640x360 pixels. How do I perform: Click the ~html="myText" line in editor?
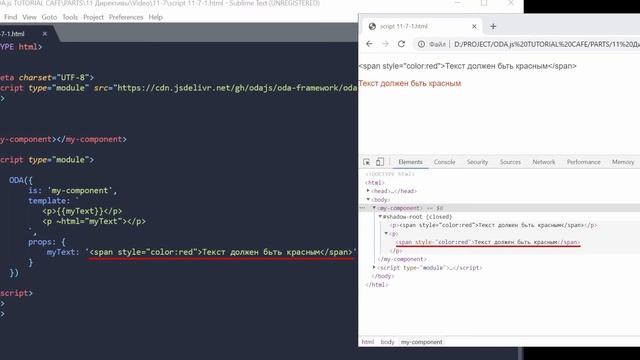(94, 221)
